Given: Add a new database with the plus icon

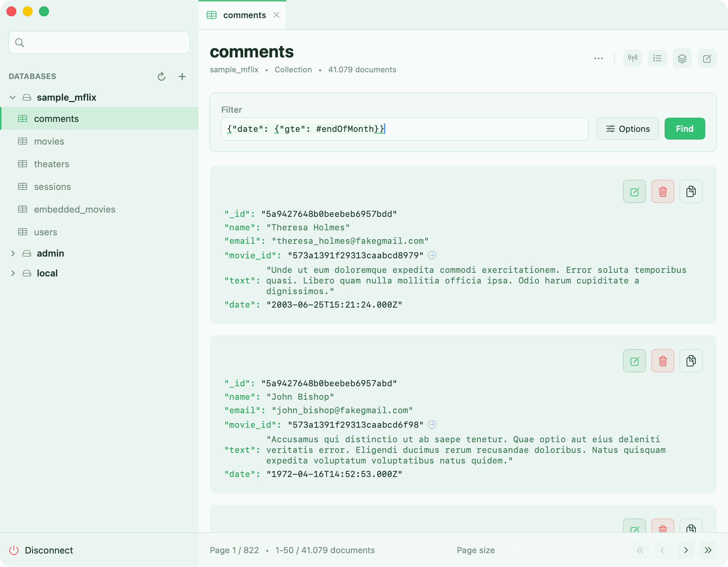Looking at the screenshot, I should (x=182, y=77).
